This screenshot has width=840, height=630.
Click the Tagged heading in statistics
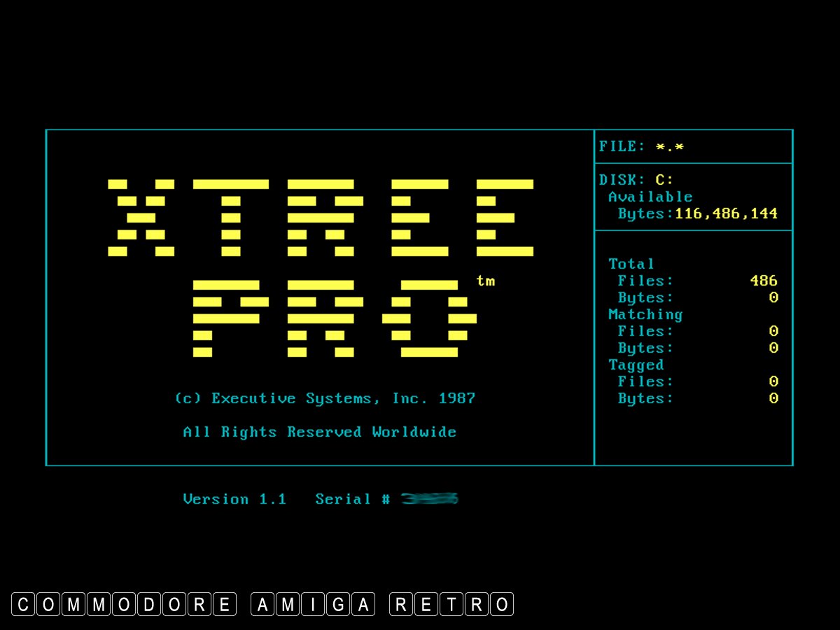pos(636,365)
